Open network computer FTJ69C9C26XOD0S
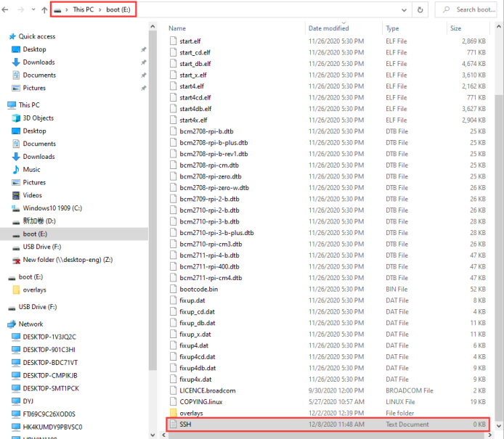The height and width of the screenshot is (439, 504). click(49, 414)
